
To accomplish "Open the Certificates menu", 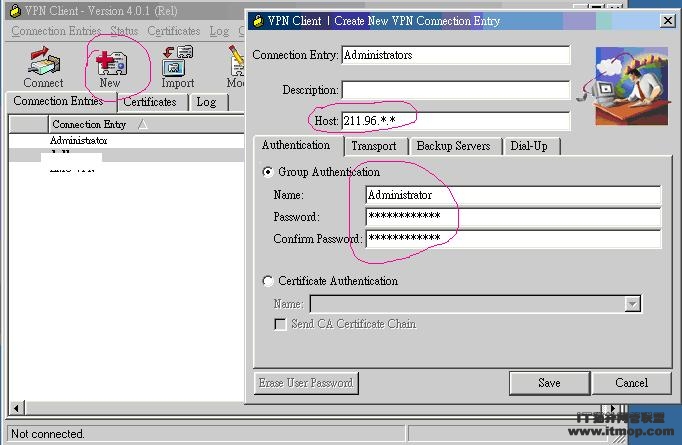I will click(174, 31).
